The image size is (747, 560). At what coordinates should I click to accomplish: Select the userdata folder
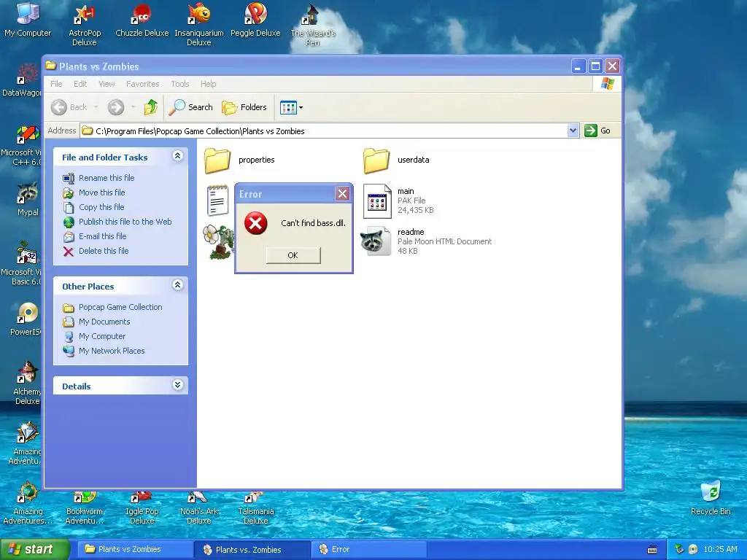click(376, 160)
